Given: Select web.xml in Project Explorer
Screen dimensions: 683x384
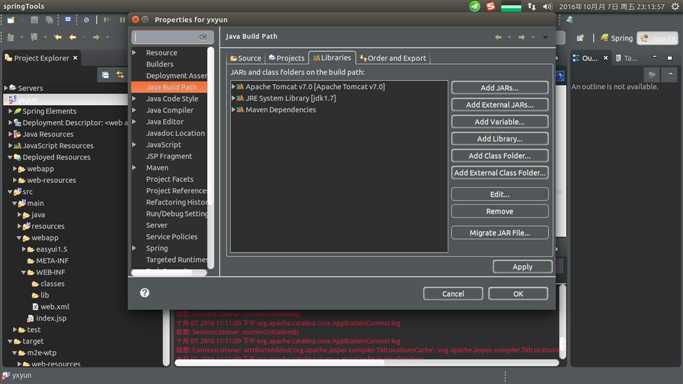Looking at the screenshot, I should 51,307.
